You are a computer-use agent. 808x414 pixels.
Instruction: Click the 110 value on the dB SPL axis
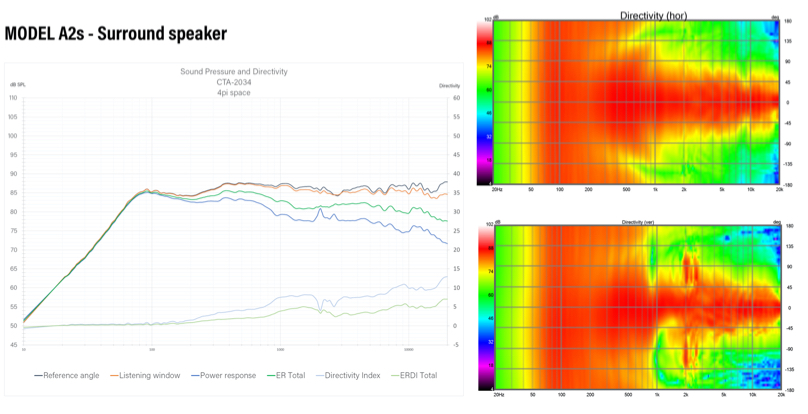tap(13, 97)
